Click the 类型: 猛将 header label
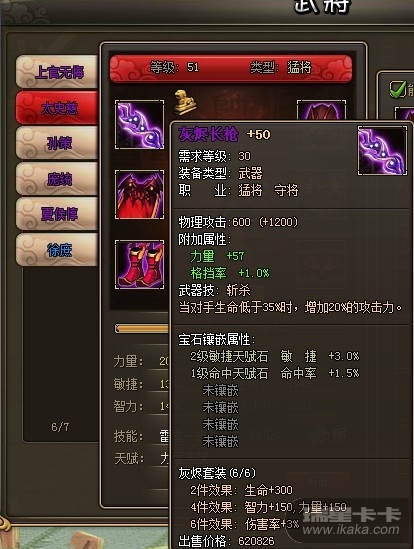The image size is (414, 549). tap(281, 67)
